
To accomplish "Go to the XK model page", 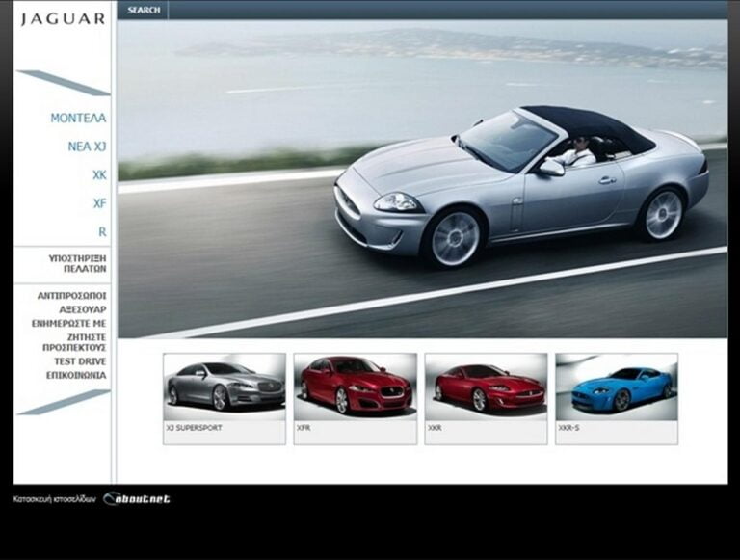I will (99, 175).
